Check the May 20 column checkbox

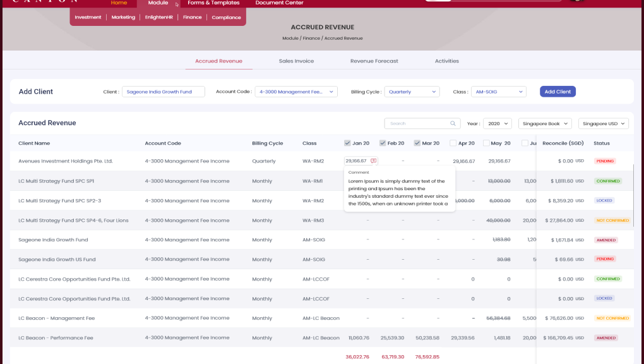pos(486,143)
